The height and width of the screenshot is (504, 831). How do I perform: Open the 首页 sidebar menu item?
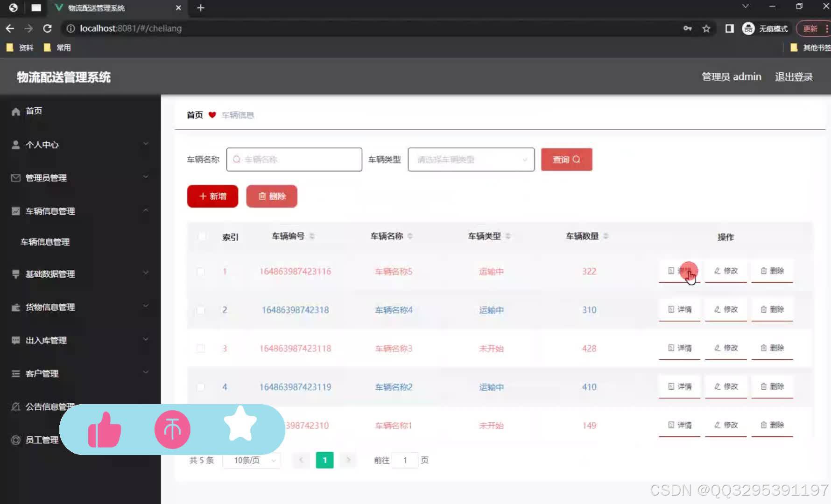tap(80, 111)
